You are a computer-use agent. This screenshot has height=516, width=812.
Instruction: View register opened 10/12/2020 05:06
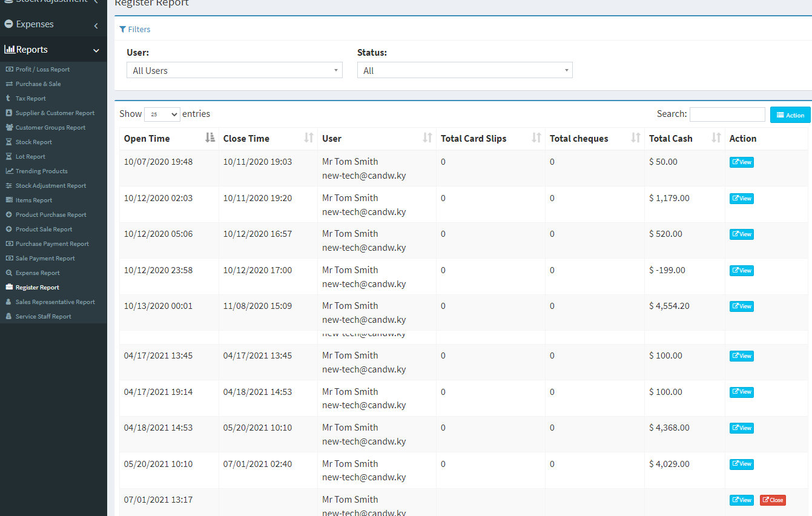[x=742, y=234]
